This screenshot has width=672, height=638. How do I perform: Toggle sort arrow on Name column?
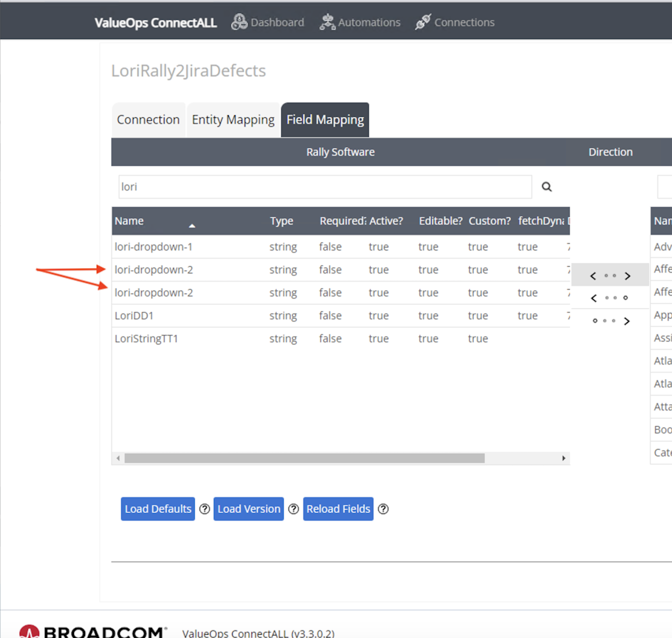(x=192, y=225)
